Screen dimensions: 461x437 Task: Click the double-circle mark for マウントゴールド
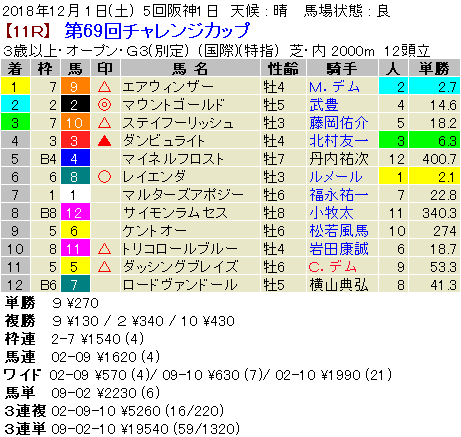pos(105,105)
